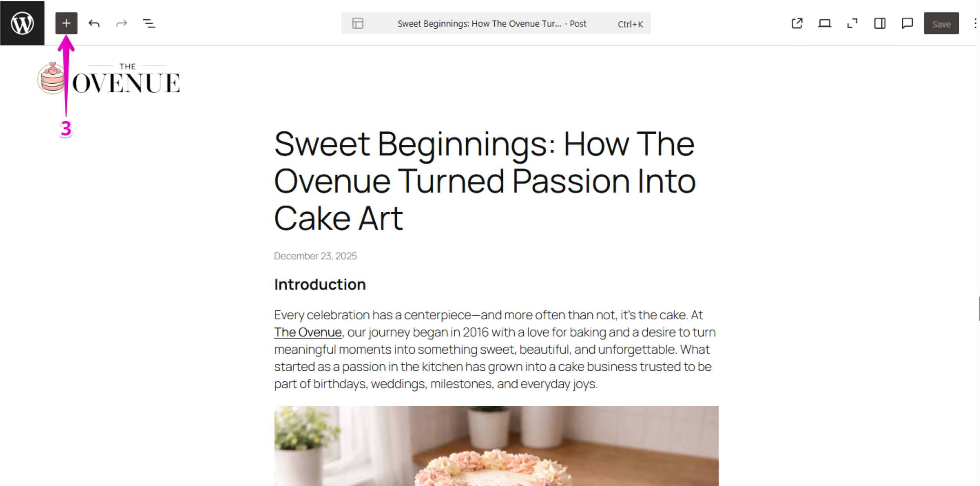Click the Redo arrow icon
The image size is (980, 486).
coord(122,23)
